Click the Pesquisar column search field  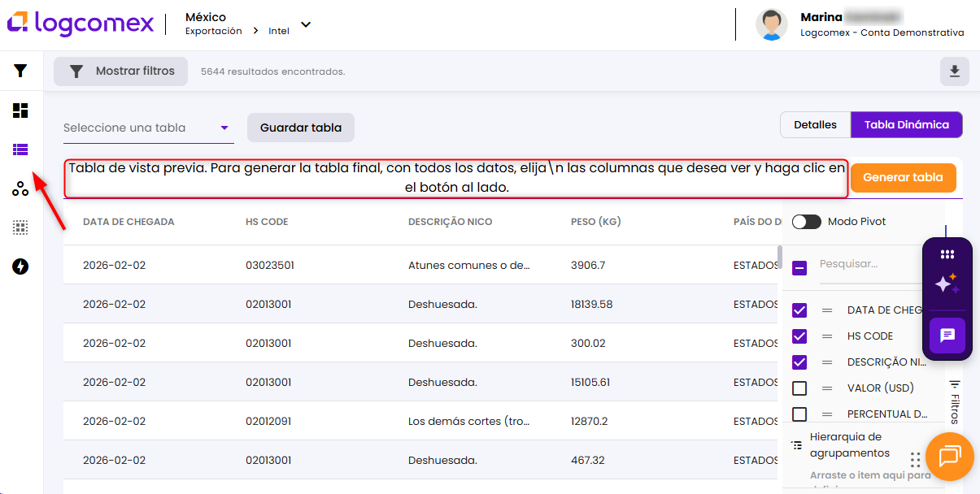[x=866, y=264]
